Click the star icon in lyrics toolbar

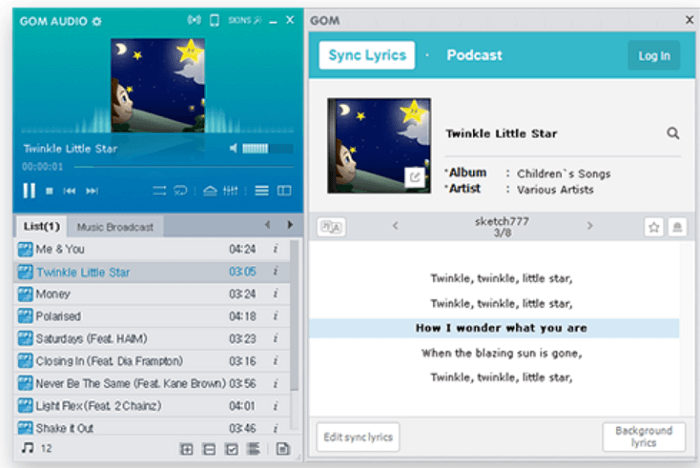point(653,227)
